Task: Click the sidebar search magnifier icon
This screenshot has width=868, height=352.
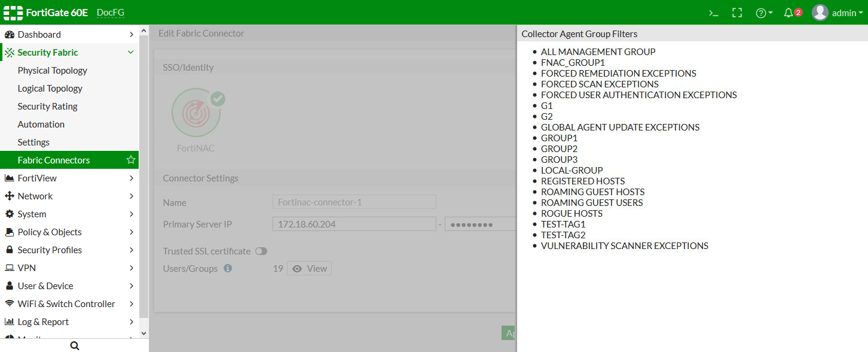Action: (x=74, y=345)
